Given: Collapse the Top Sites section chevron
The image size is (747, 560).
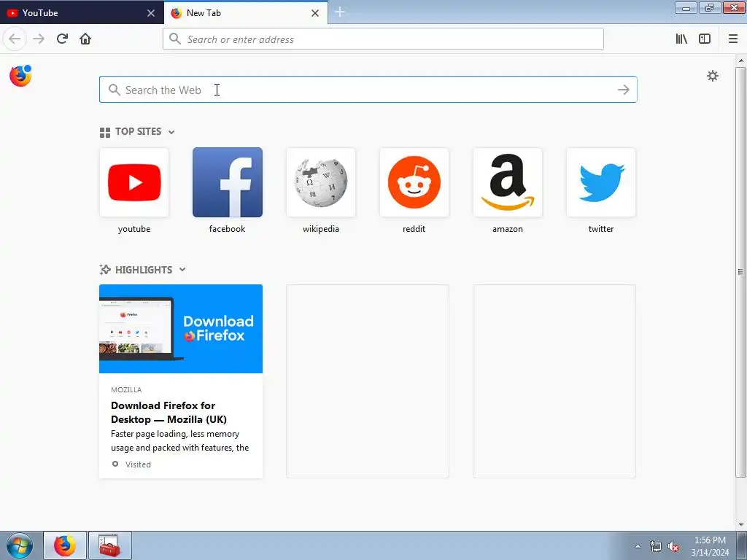Looking at the screenshot, I should 171,132.
